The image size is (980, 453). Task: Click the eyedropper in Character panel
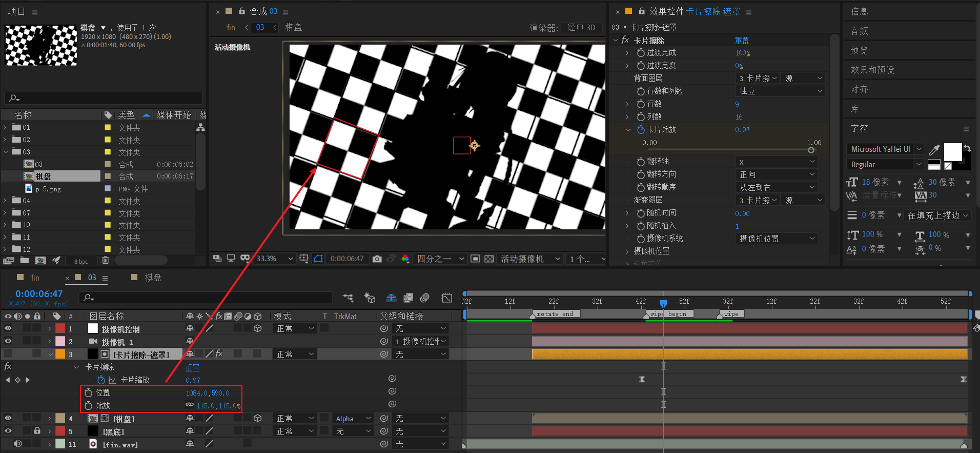pos(934,150)
